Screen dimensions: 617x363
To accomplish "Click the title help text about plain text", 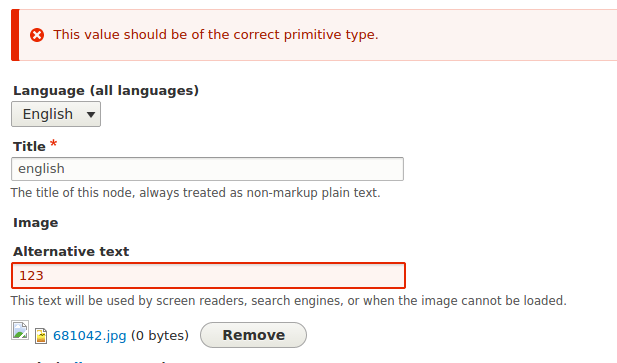I will [196, 193].
